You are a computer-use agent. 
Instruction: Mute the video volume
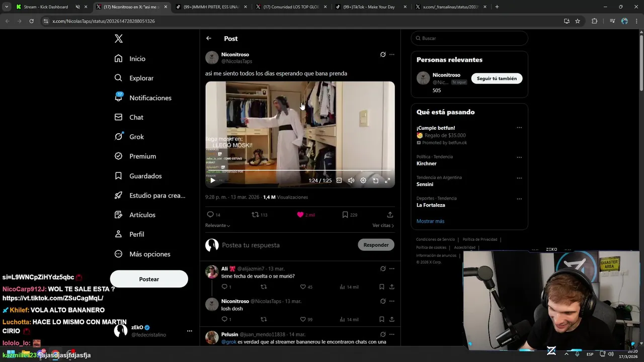tap(351, 180)
